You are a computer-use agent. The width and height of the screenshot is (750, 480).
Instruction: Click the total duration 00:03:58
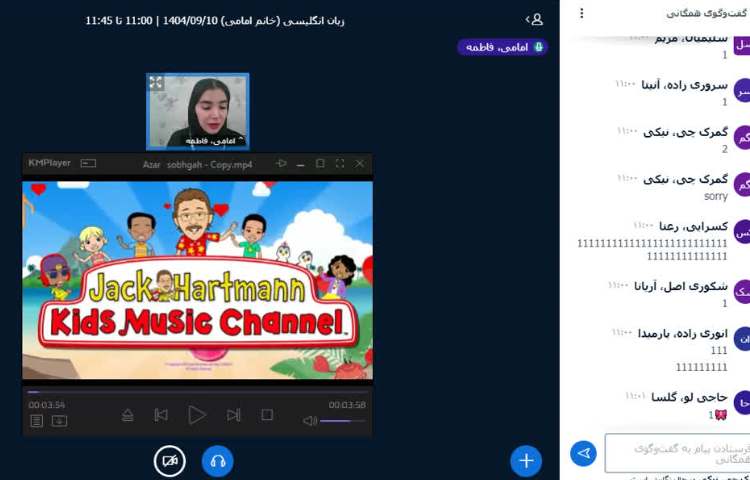(347, 405)
